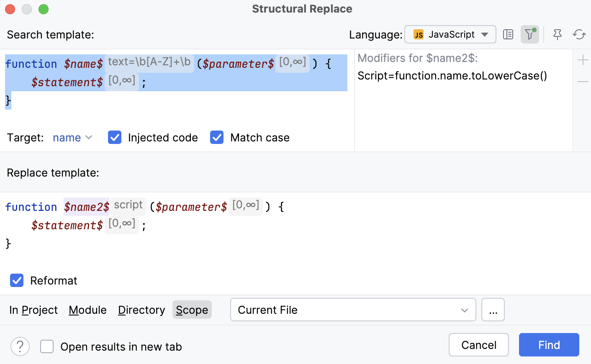Disable the Injected code checkbox
Image resolution: width=591 pixels, height=364 pixels.
click(x=114, y=137)
